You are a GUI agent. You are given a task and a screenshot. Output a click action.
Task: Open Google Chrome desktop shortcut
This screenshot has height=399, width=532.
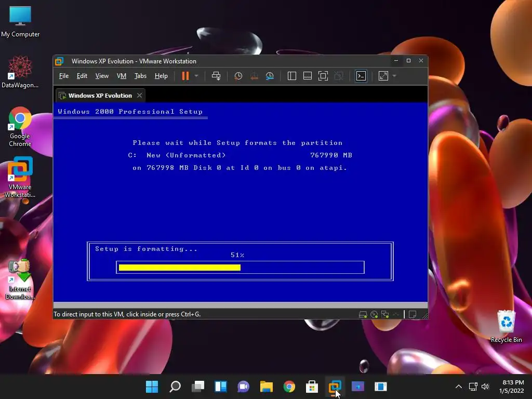point(20,127)
